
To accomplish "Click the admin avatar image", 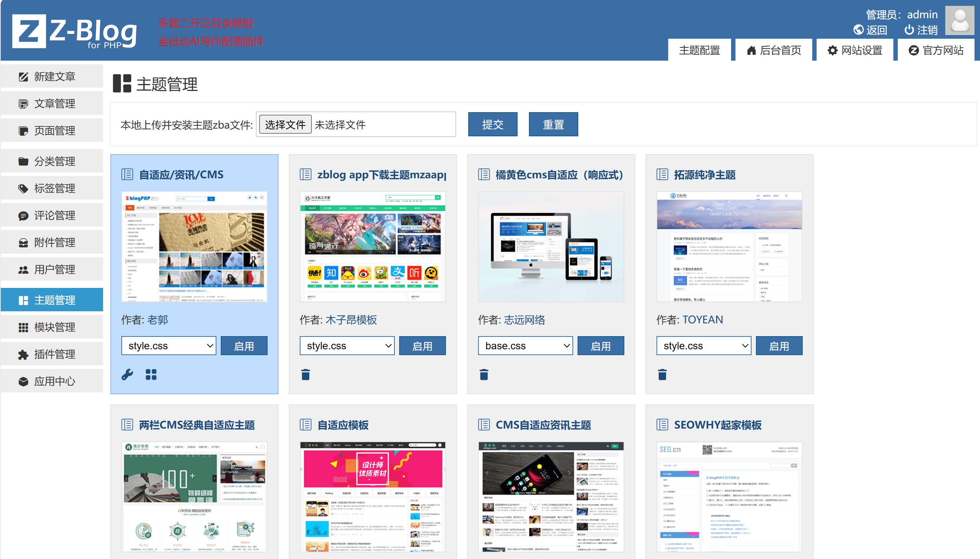I will 959,20.
